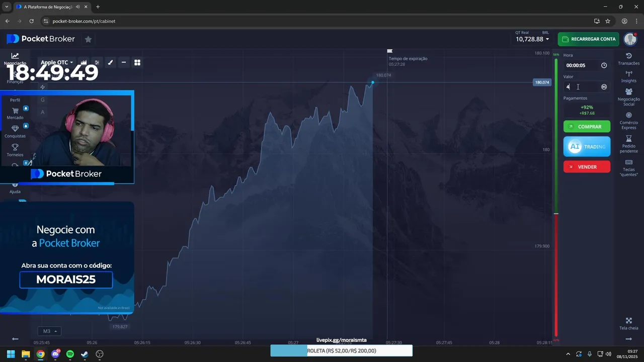Reload the page in Chrome
The width and height of the screenshot is (644, 362).
point(31,21)
